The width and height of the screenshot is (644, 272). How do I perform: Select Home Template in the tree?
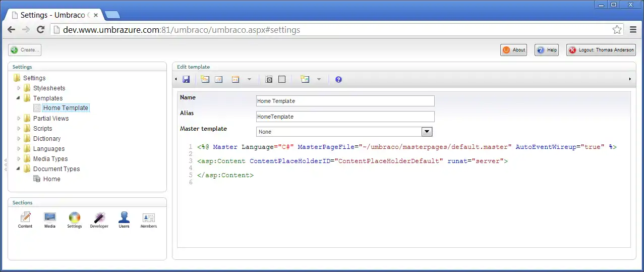66,108
